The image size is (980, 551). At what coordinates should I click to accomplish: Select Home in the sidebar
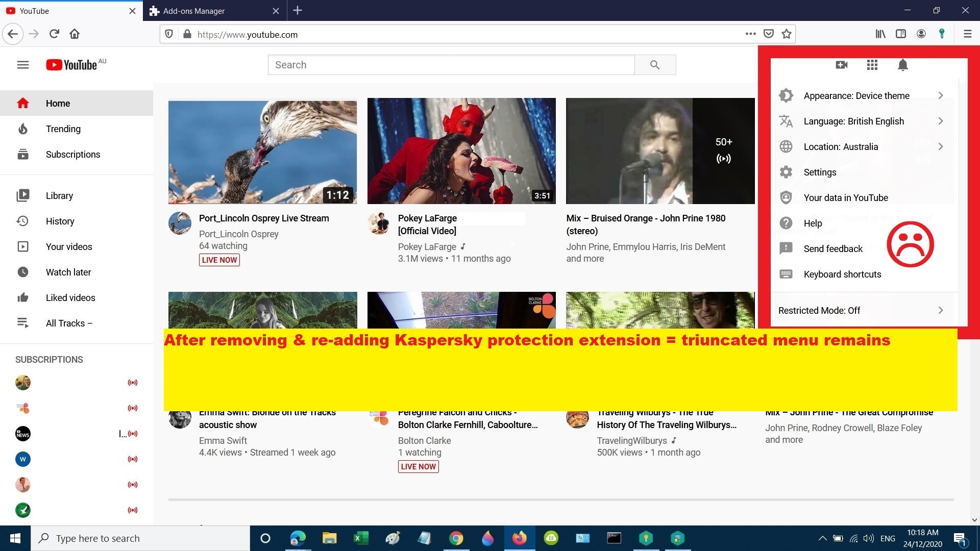coord(77,103)
